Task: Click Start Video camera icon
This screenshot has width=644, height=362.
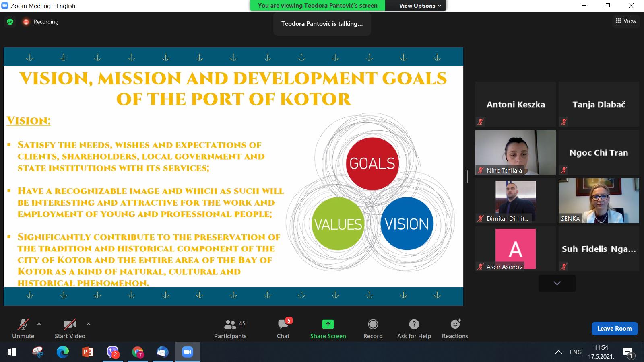Action: pos(70,324)
